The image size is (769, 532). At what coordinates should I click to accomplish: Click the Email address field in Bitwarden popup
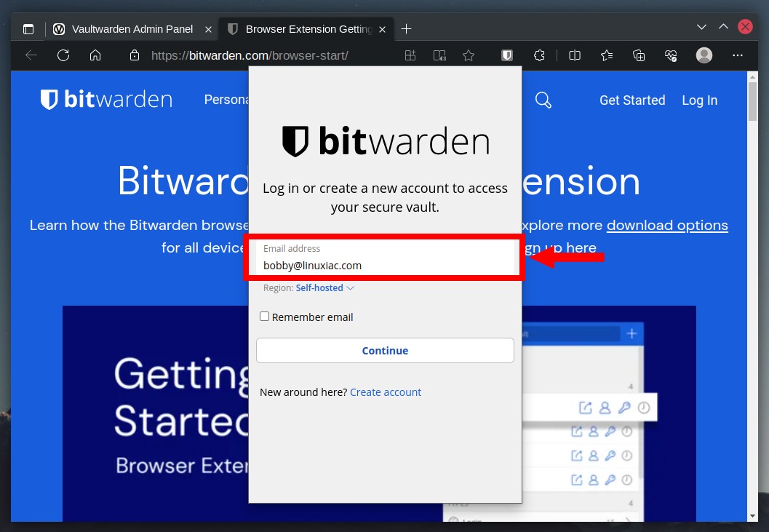(x=385, y=258)
